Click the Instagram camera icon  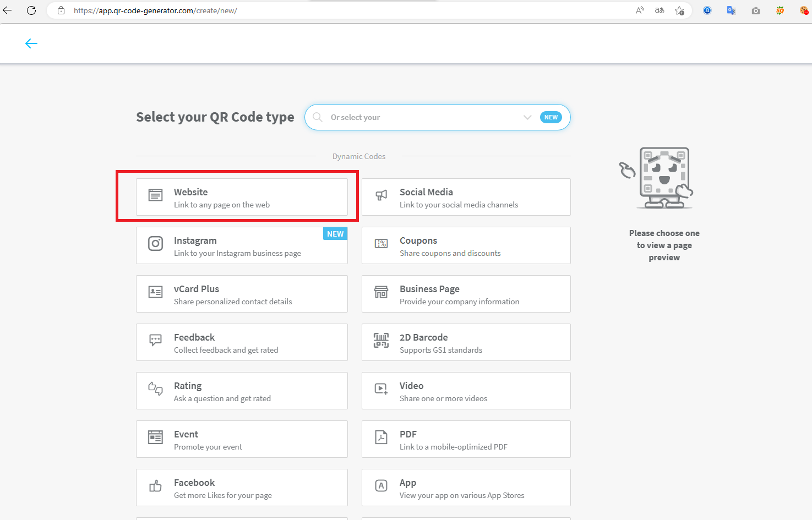click(156, 244)
